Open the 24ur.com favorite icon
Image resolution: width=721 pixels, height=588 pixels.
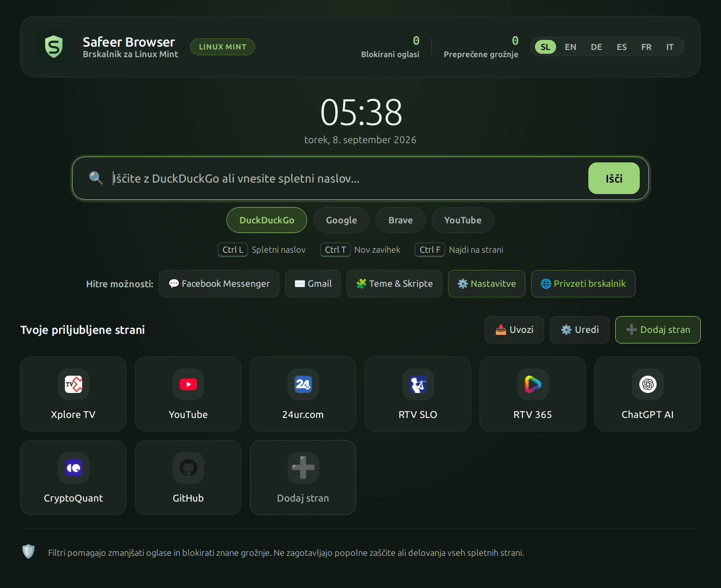(x=303, y=384)
